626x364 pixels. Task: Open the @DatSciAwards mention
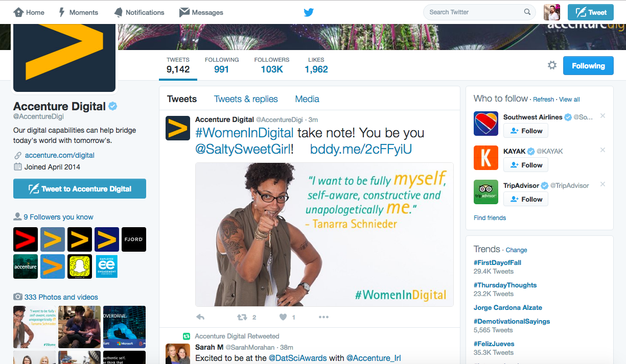pos(298,358)
